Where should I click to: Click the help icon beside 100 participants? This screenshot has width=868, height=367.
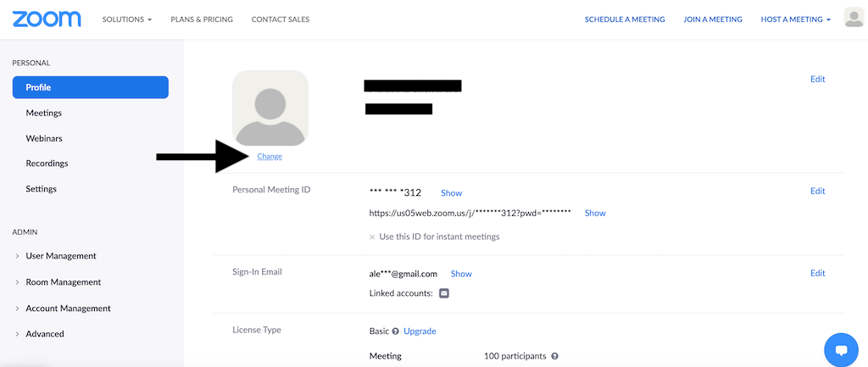click(x=554, y=357)
